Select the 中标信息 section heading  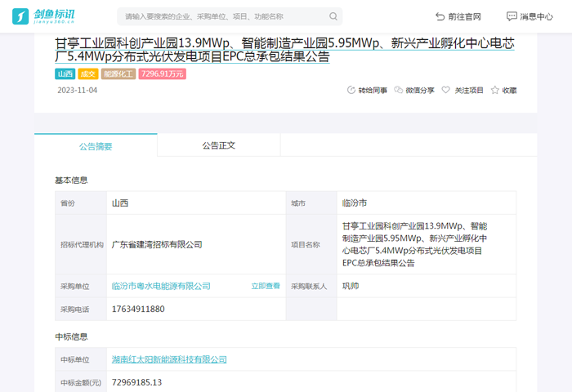71,336
